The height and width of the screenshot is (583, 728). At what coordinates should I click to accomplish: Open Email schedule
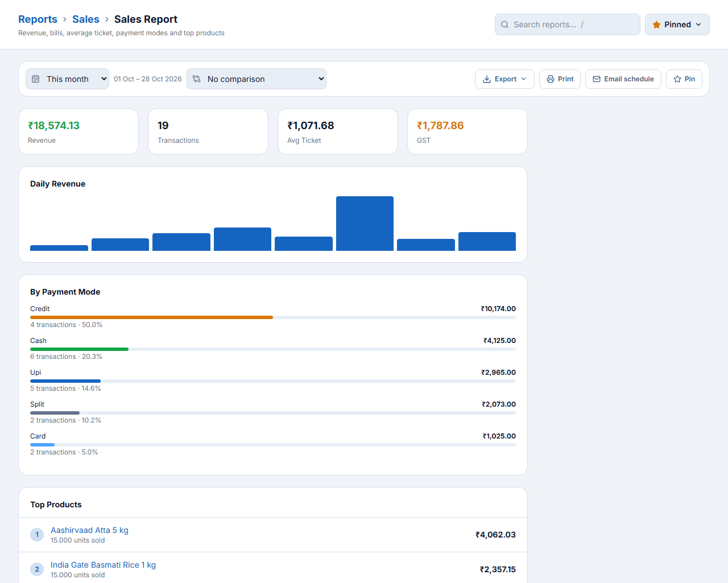(623, 79)
